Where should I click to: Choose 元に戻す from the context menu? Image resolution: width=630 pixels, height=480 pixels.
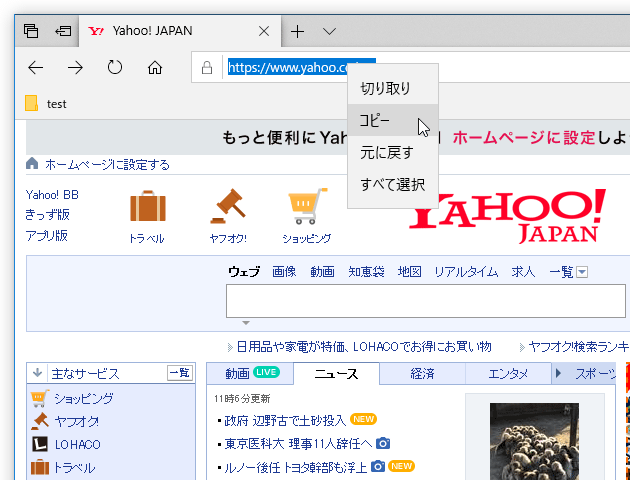[x=393, y=152]
